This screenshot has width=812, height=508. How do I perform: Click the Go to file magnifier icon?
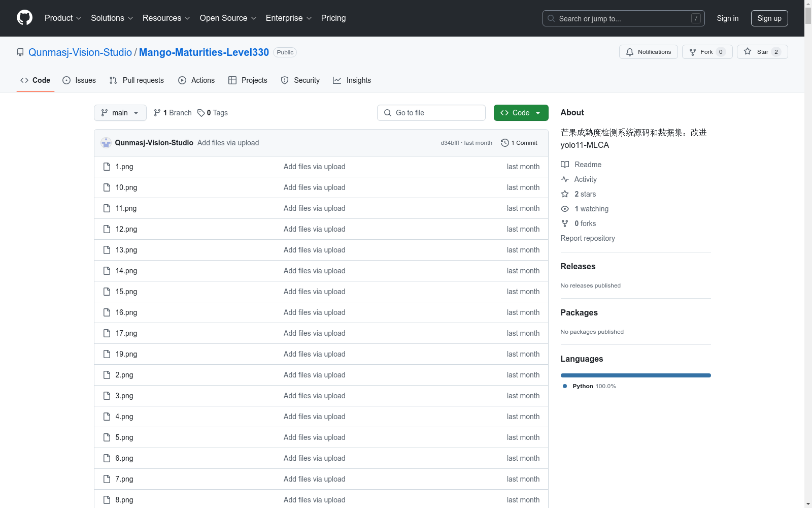click(x=388, y=113)
